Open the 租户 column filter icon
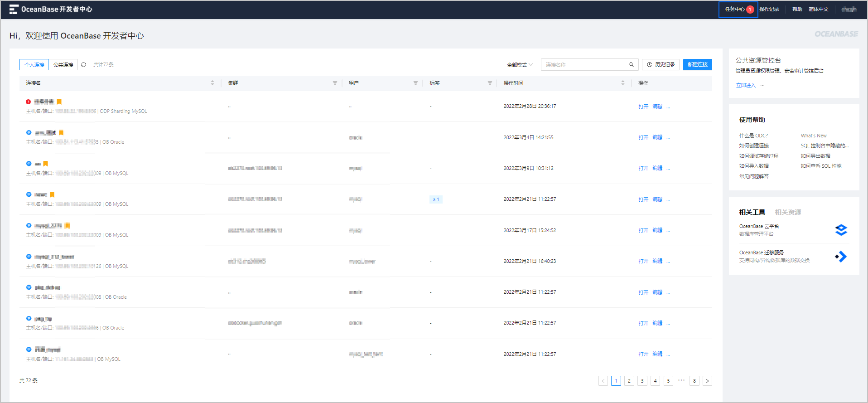Viewport: 868px width, 403px height. pos(415,83)
